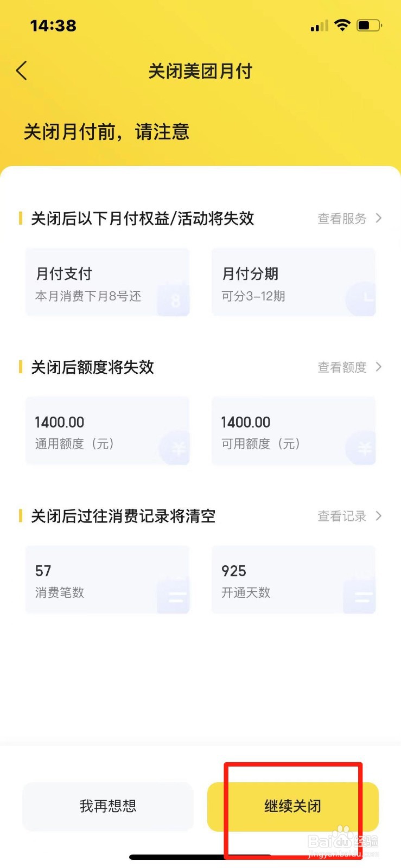Expand chevron next to 查看服务
This screenshot has width=401, height=868.
point(379,218)
